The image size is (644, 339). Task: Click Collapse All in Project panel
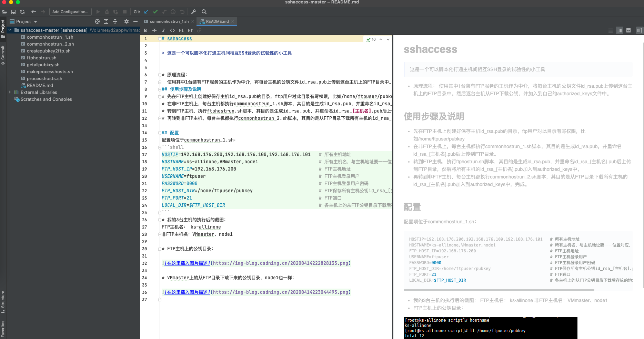click(x=115, y=21)
